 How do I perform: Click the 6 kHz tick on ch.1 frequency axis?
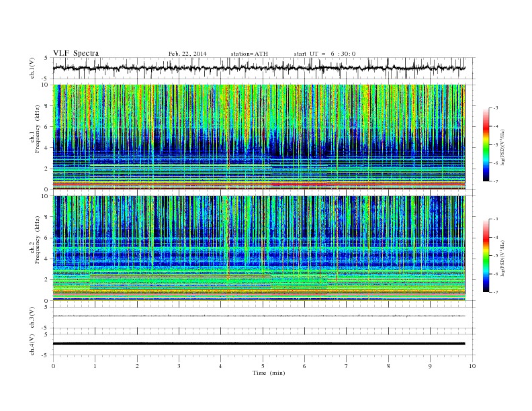(x=47, y=127)
